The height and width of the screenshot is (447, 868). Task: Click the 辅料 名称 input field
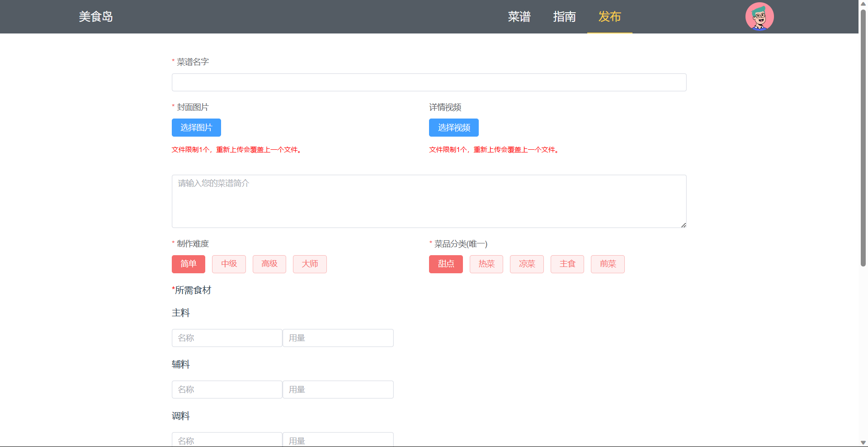(227, 390)
